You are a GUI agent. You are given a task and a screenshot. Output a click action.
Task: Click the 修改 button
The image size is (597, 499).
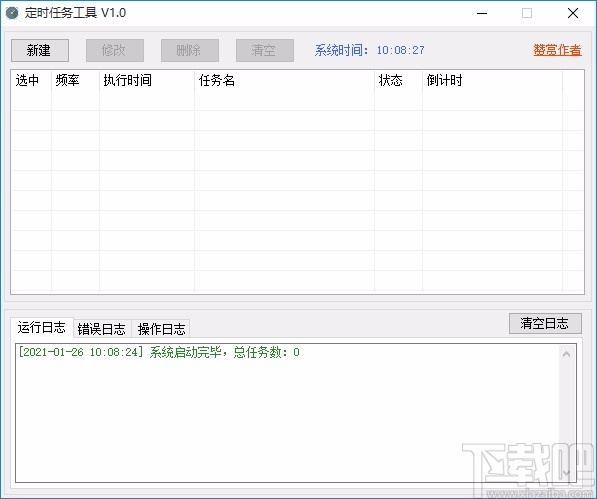point(115,50)
